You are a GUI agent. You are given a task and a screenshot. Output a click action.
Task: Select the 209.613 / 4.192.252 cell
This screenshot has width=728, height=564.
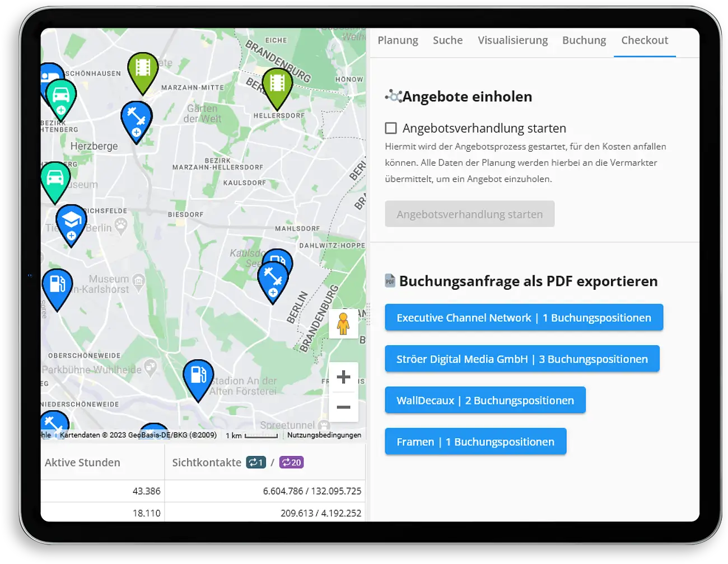tap(265, 512)
